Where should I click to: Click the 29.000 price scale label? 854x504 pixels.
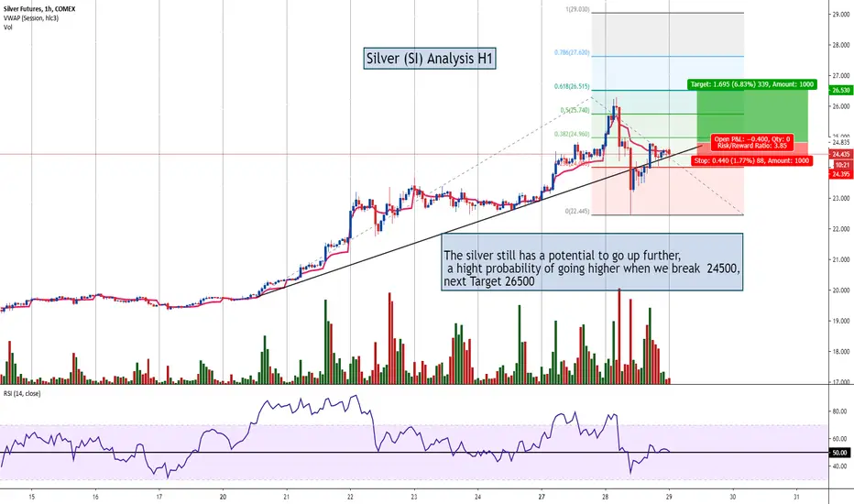tap(841, 14)
